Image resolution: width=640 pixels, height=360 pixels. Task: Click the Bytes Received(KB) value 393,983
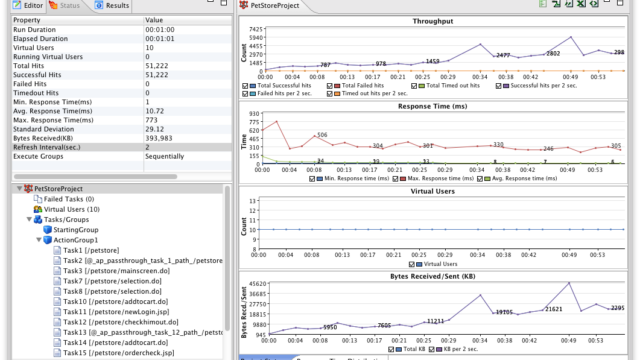(x=159, y=138)
